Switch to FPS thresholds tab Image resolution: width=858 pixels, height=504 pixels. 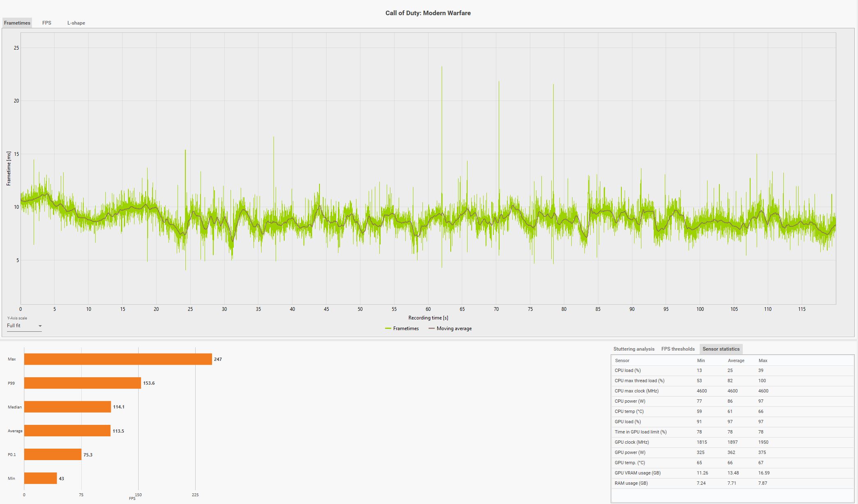coord(678,349)
